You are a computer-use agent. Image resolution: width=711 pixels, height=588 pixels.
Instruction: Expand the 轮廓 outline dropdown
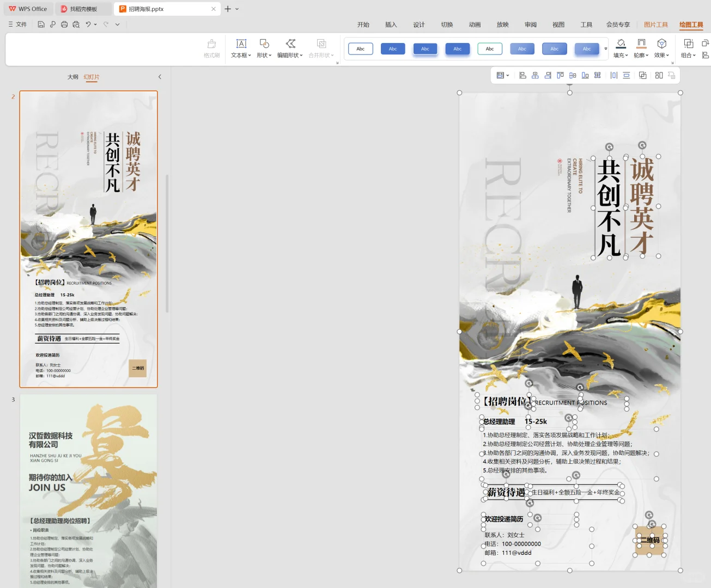click(x=641, y=55)
